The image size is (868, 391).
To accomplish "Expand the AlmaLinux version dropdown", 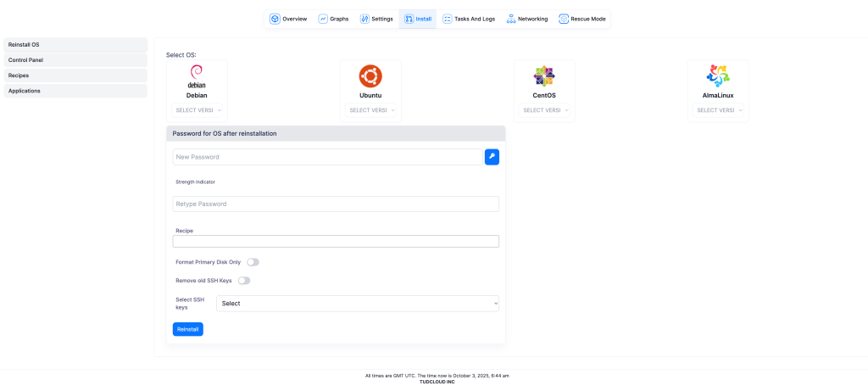I will pyautogui.click(x=718, y=110).
